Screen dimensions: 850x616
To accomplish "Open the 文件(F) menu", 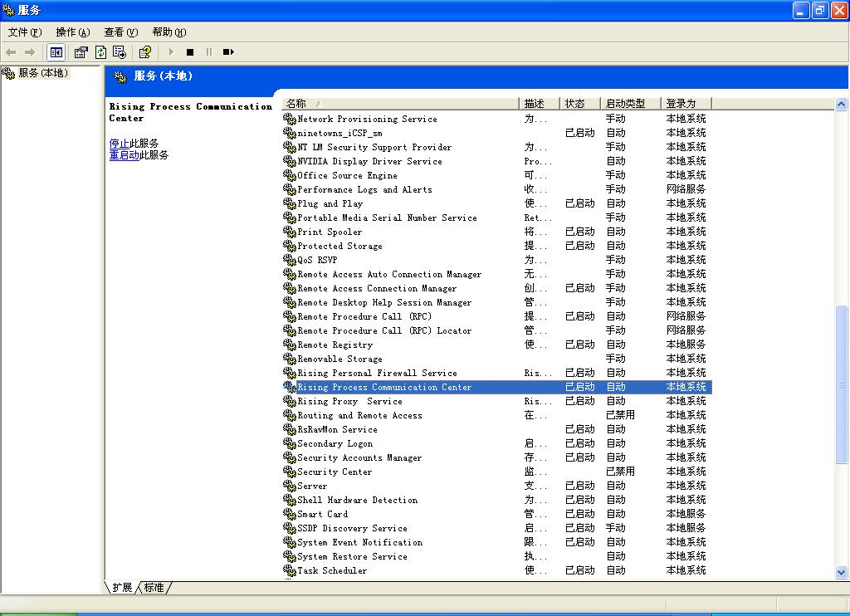I will [25, 32].
